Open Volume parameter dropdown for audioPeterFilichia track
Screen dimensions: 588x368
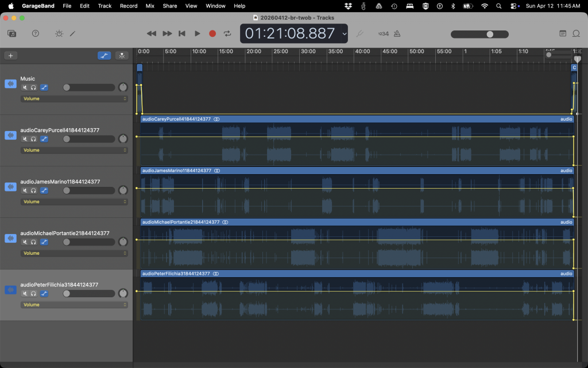click(74, 305)
